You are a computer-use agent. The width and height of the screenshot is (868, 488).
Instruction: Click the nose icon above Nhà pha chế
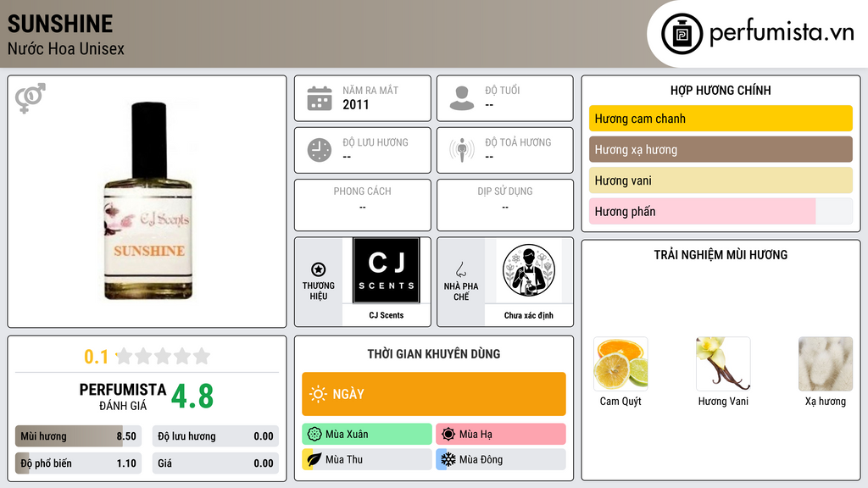(460, 269)
